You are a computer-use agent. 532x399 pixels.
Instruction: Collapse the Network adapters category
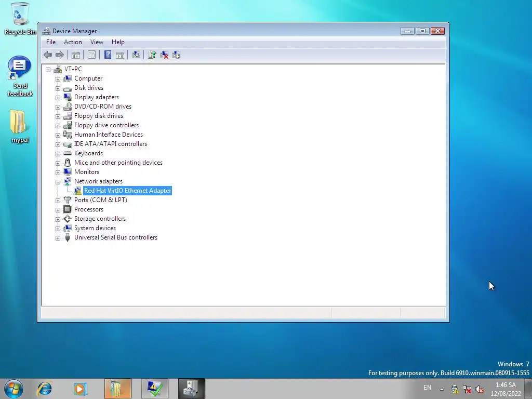coord(58,182)
